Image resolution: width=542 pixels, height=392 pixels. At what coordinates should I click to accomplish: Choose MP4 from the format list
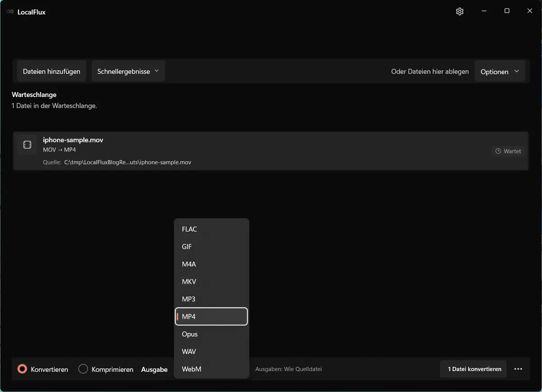click(x=211, y=317)
